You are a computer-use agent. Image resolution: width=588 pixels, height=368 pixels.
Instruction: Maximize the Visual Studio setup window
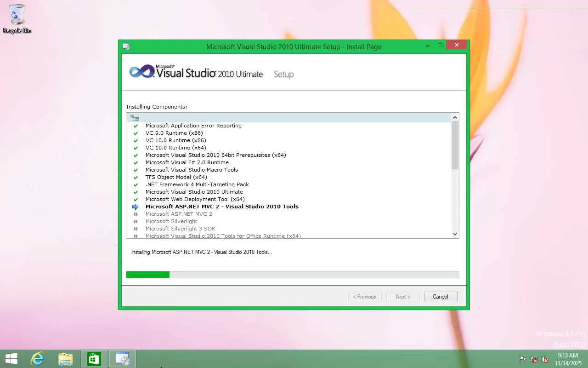point(440,45)
